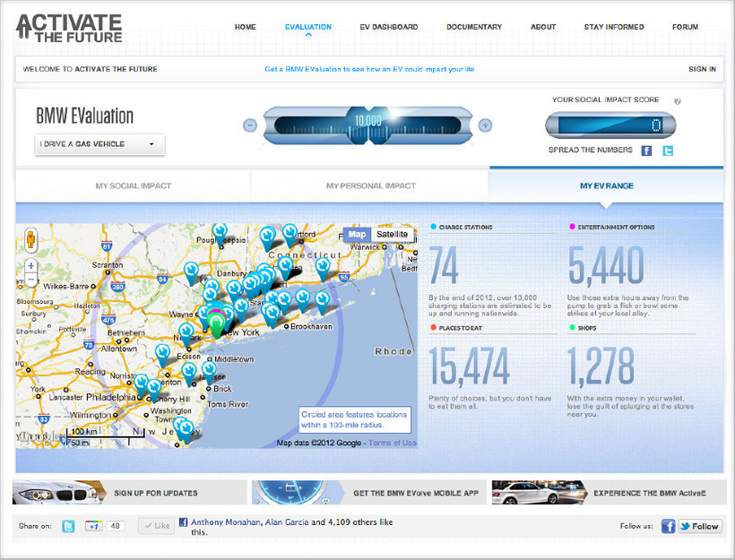Open the HOME menu item
This screenshot has width=735, height=560.
pos(246,27)
